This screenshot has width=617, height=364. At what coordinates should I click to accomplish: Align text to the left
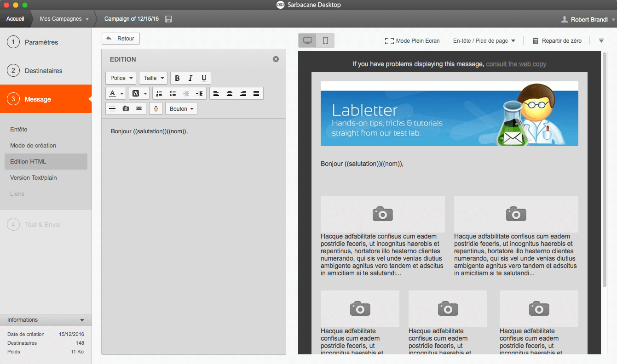pos(216,93)
